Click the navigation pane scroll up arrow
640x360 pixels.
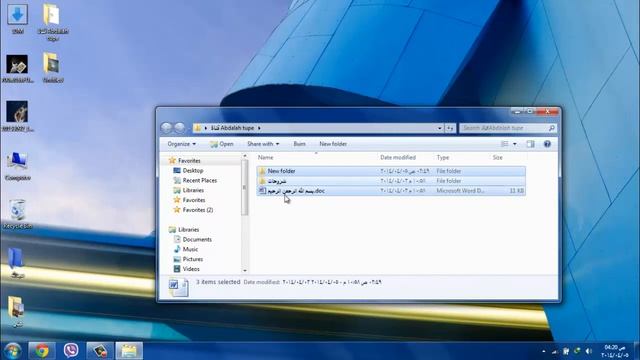pyautogui.click(x=245, y=156)
